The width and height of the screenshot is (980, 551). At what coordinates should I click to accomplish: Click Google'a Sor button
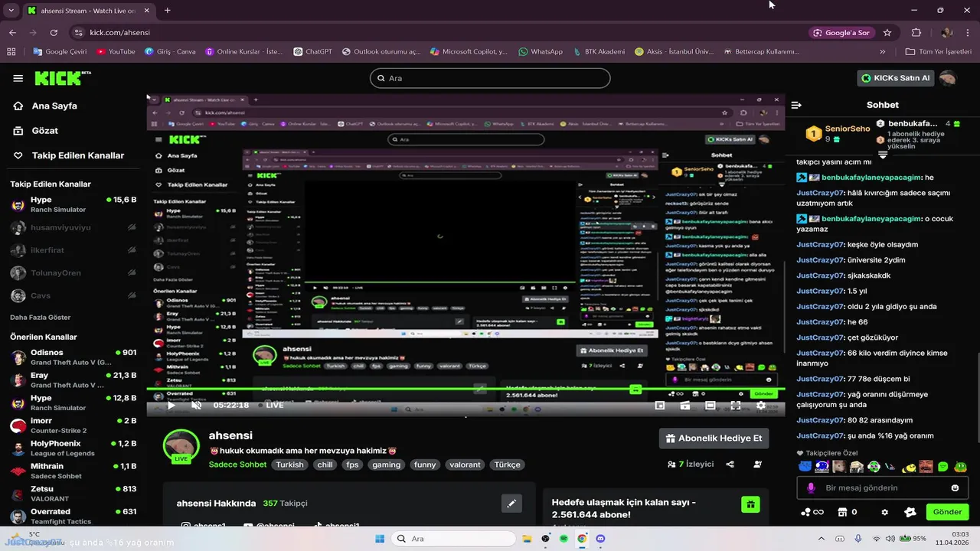[x=841, y=33]
